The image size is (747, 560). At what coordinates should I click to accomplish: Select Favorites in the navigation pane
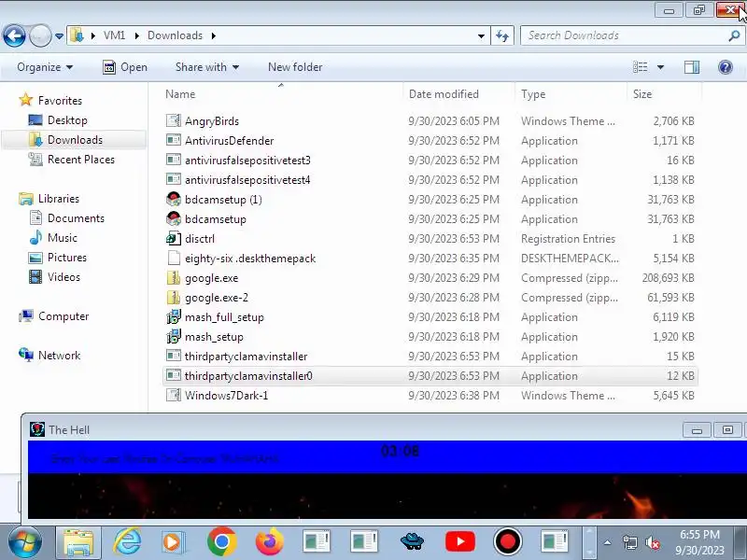tap(60, 101)
